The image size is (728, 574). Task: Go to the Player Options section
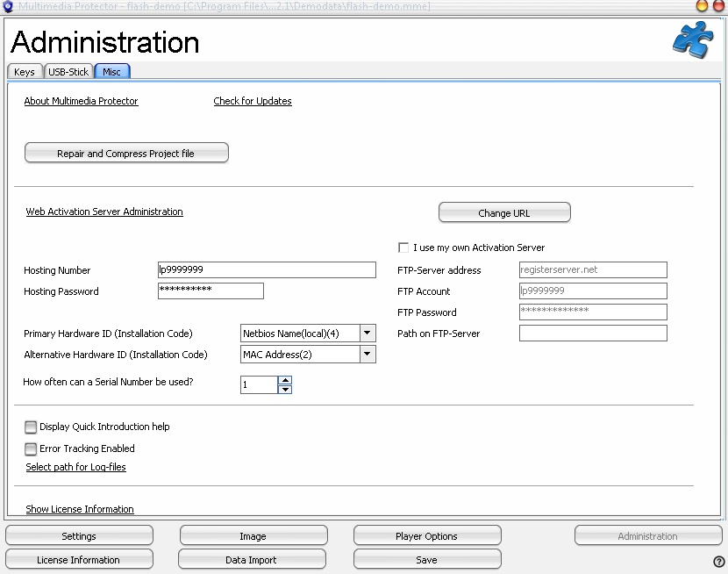pos(427,536)
